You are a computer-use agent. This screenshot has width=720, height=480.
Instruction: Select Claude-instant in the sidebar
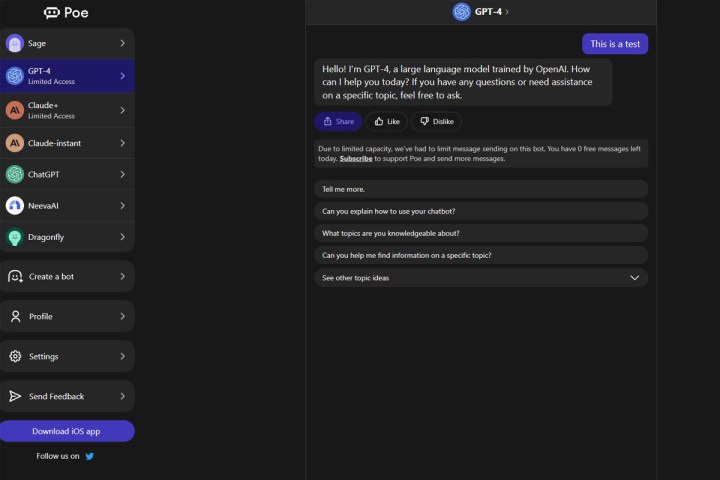click(67, 143)
